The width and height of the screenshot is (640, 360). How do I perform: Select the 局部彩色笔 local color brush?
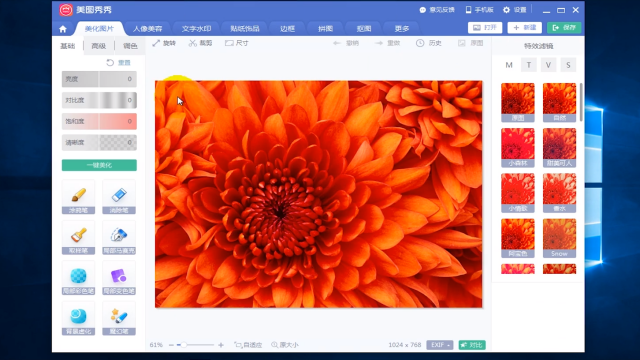click(x=78, y=278)
